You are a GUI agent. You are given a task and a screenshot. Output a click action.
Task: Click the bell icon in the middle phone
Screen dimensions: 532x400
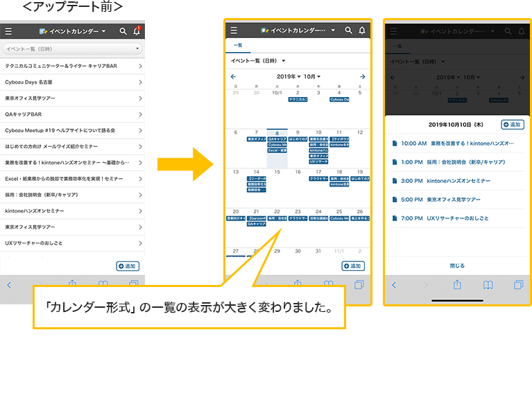[362, 31]
